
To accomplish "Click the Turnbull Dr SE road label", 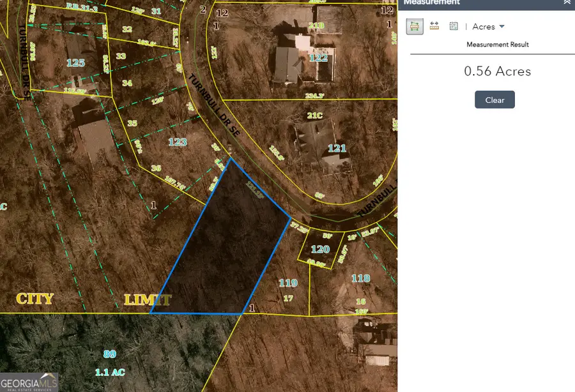I will tap(211, 105).
